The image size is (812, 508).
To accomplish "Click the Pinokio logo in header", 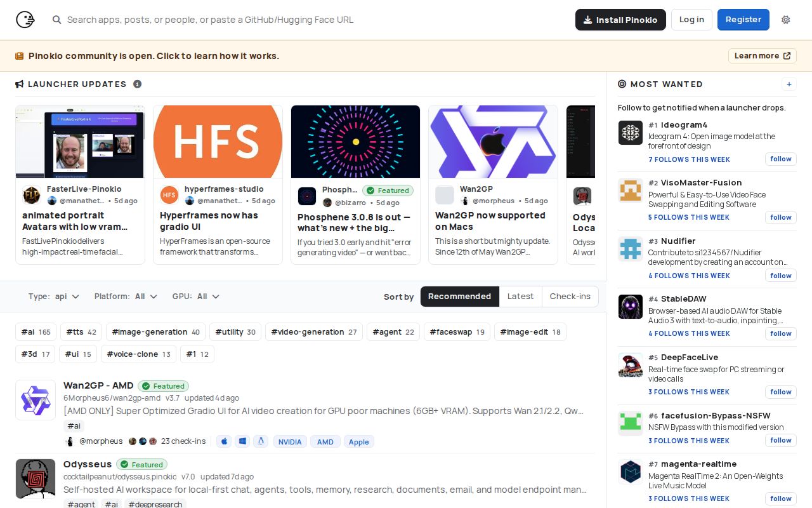I will coord(25,20).
